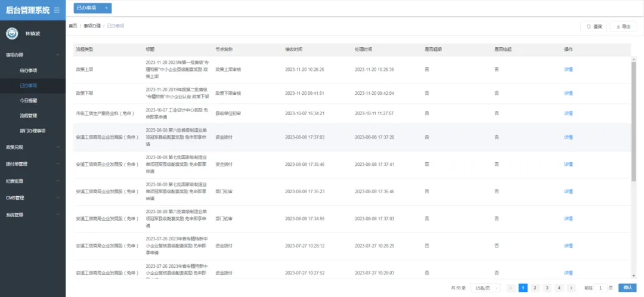This screenshot has width=644, height=297.
Task: Select 流程管理 in the sidebar
Action: (x=29, y=116)
